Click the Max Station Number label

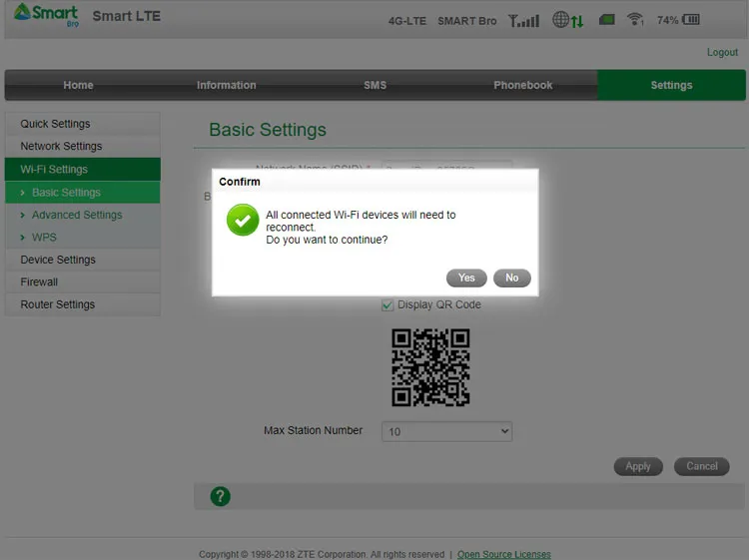pyautogui.click(x=313, y=430)
